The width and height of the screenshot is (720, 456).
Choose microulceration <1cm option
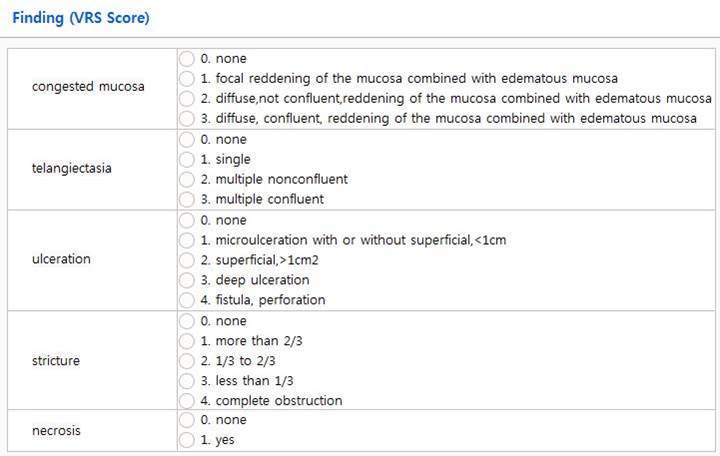187,240
